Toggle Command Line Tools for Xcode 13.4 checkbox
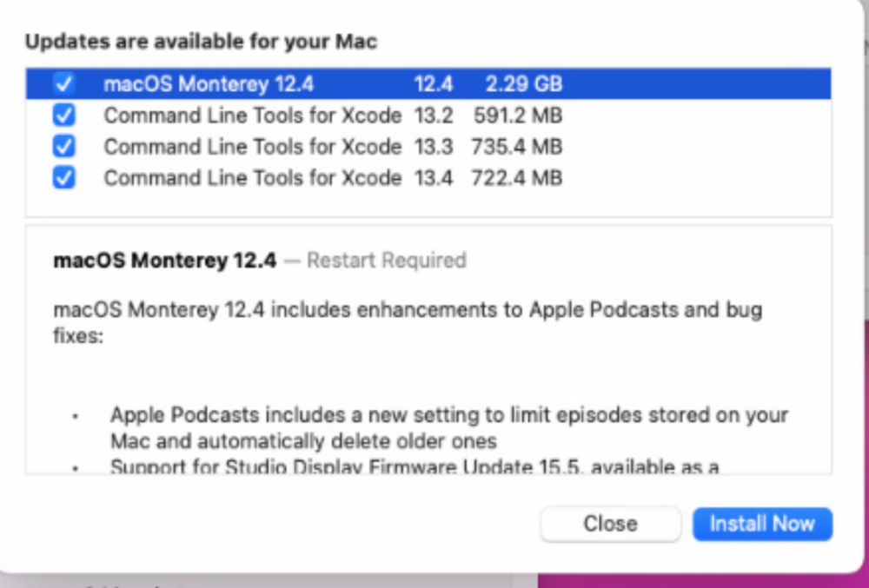 coord(63,178)
